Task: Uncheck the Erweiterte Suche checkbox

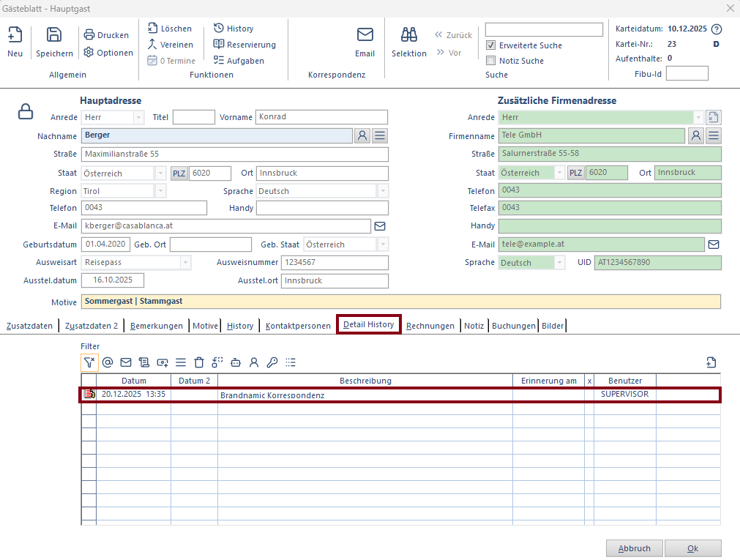Action: (491, 45)
